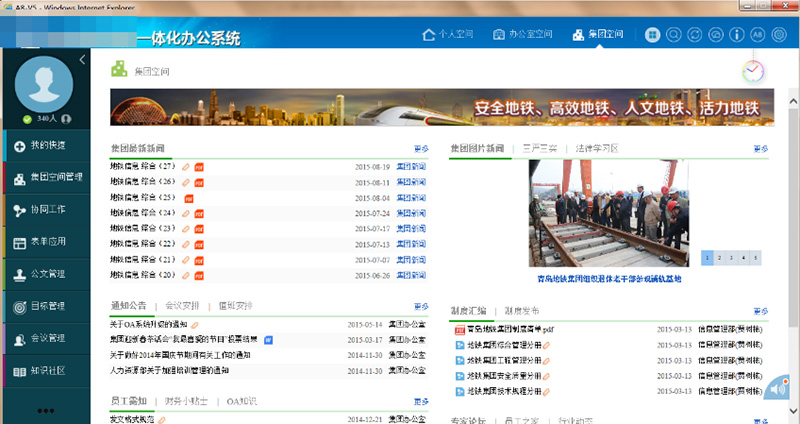This screenshot has width=800, height=424.
Task: Click the scrollbar down arrow
Action: 793,411
